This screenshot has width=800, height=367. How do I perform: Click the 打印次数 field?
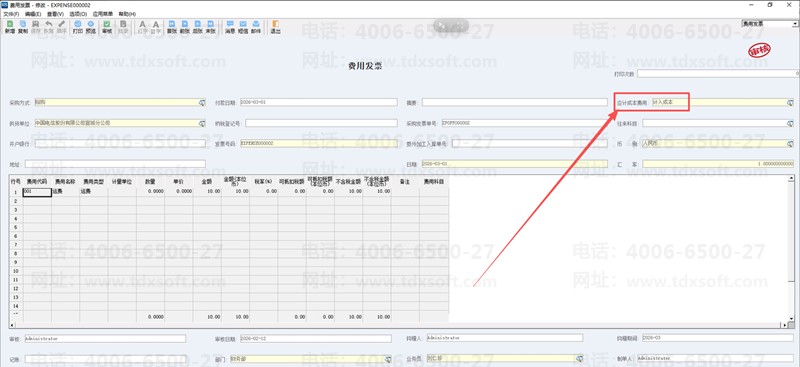pos(718,74)
